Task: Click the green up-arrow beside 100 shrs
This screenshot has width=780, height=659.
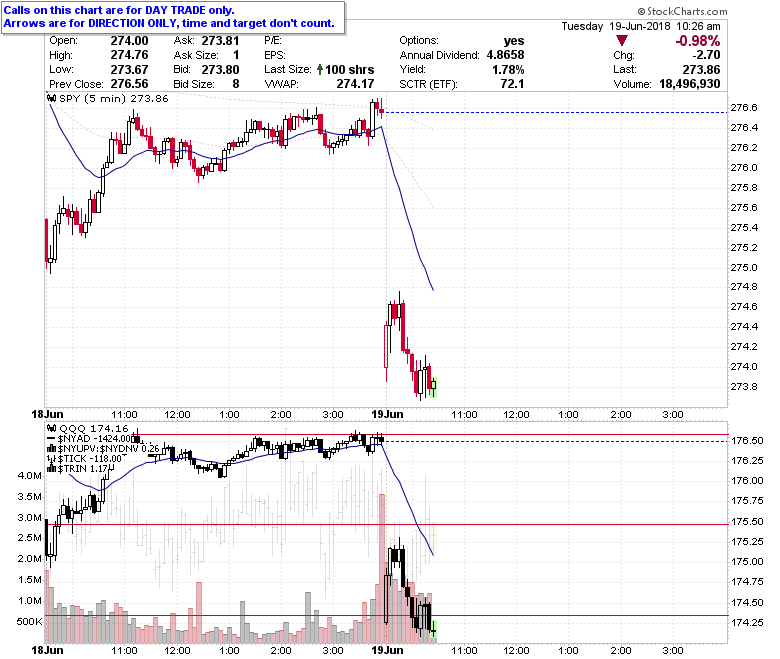Action: point(320,69)
